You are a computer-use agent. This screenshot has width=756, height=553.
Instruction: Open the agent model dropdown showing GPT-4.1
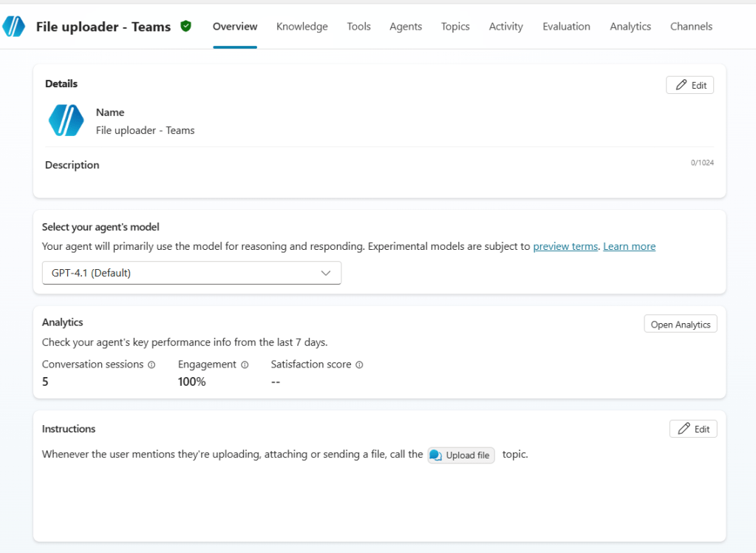[x=191, y=273]
